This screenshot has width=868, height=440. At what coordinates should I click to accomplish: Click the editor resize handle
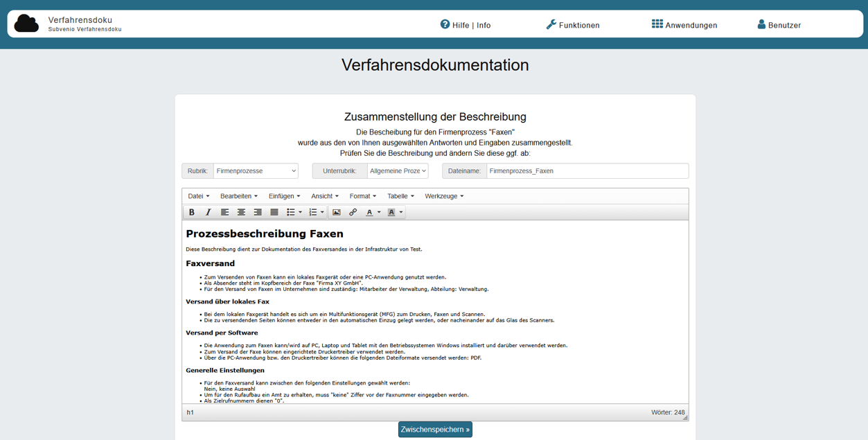coord(684,417)
